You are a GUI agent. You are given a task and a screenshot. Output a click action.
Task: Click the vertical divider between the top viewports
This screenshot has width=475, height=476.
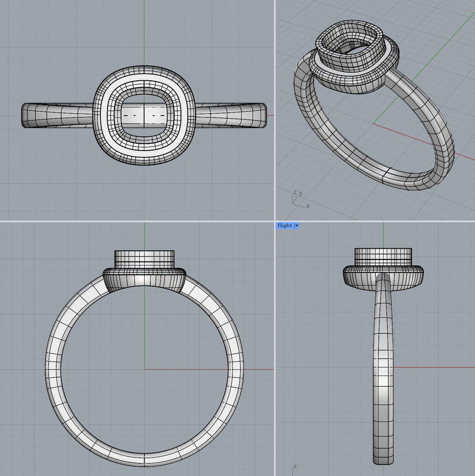point(275,106)
